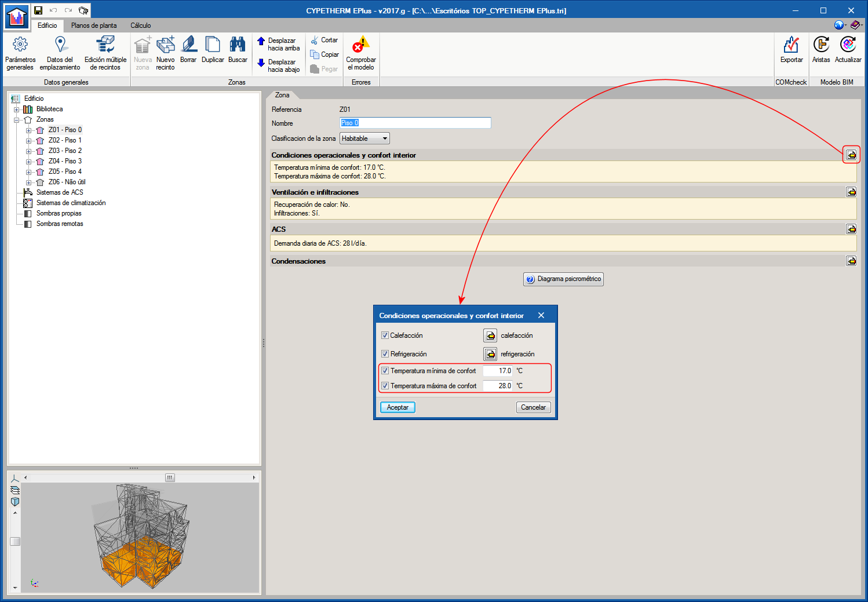Open Datos del emplazamiento
Viewport: 868px width, 602px height.
[x=60, y=53]
